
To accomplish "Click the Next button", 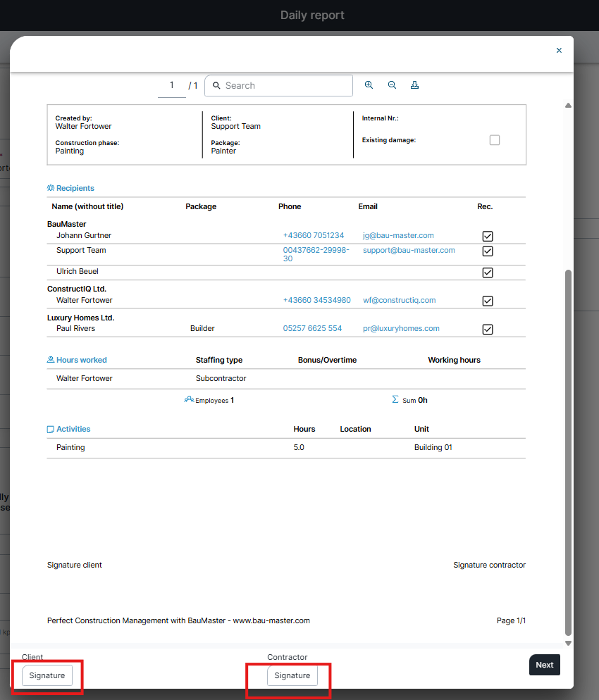I will coord(545,665).
